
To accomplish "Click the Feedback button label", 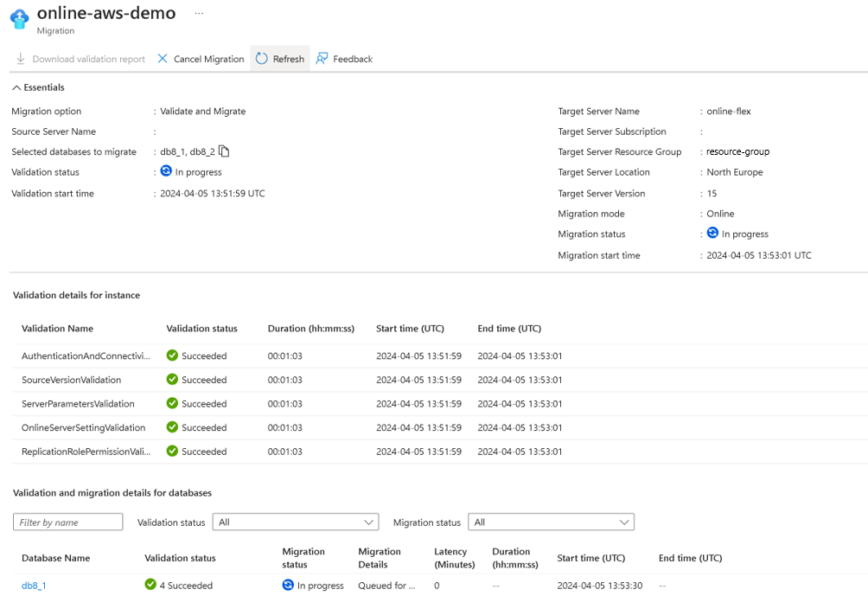I will (x=353, y=59).
